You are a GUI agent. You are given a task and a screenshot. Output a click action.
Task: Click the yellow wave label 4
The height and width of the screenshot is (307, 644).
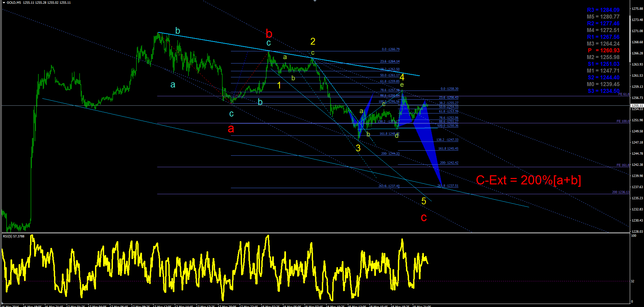pyautogui.click(x=402, y=77)
